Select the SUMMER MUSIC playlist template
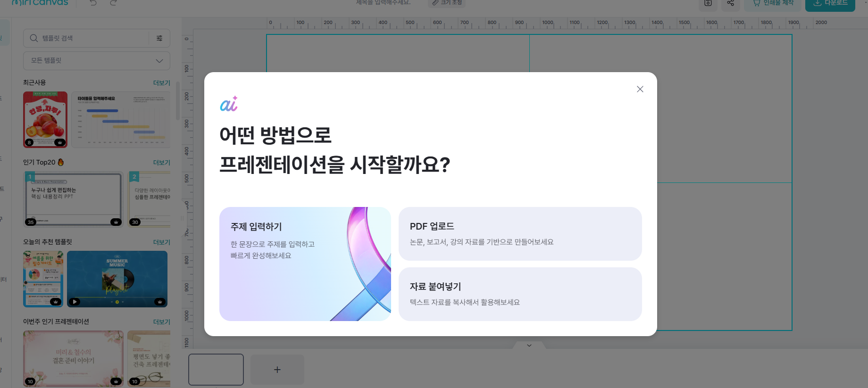Viewport: 868px width, 388px height. (117, 279)
